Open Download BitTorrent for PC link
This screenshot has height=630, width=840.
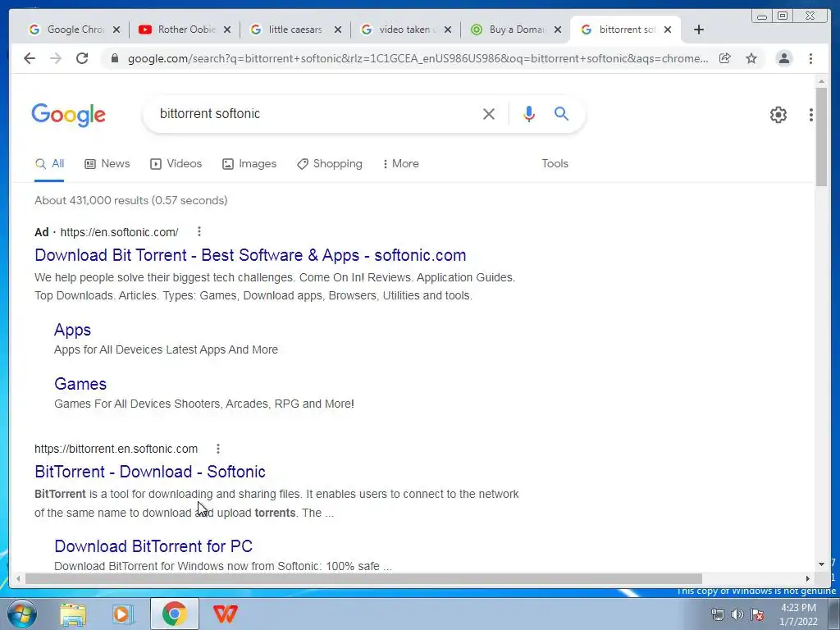pos(153,546)
